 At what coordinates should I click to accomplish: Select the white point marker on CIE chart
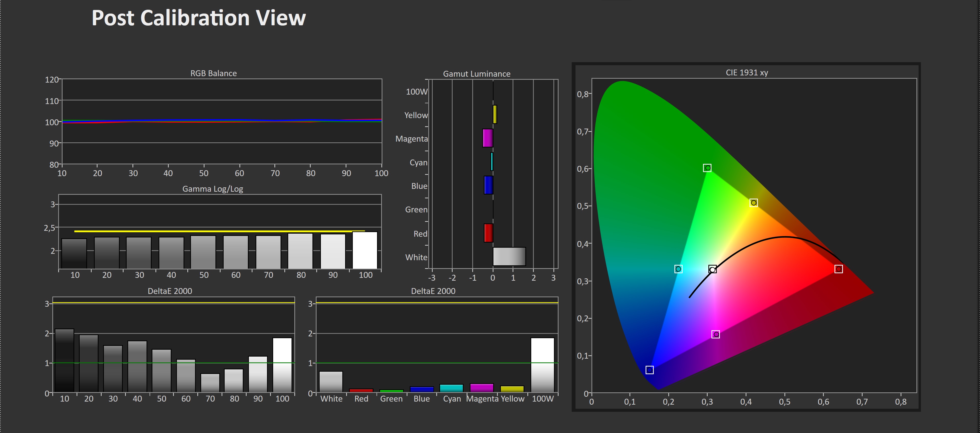(x=712, y=270)
